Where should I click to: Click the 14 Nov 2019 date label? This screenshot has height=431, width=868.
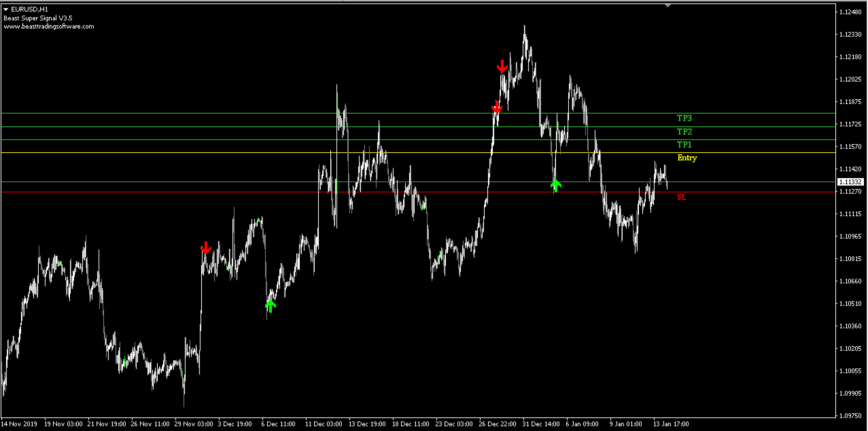19,424
